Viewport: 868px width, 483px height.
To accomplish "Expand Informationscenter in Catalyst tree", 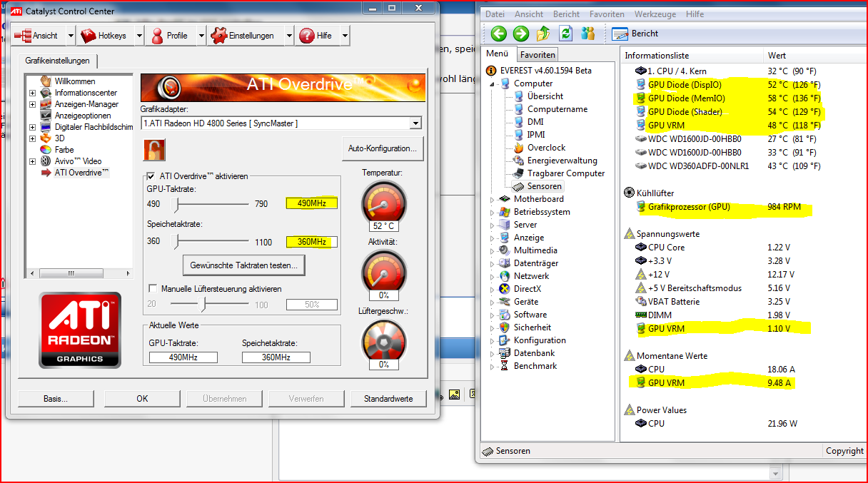I will [32, 93].
